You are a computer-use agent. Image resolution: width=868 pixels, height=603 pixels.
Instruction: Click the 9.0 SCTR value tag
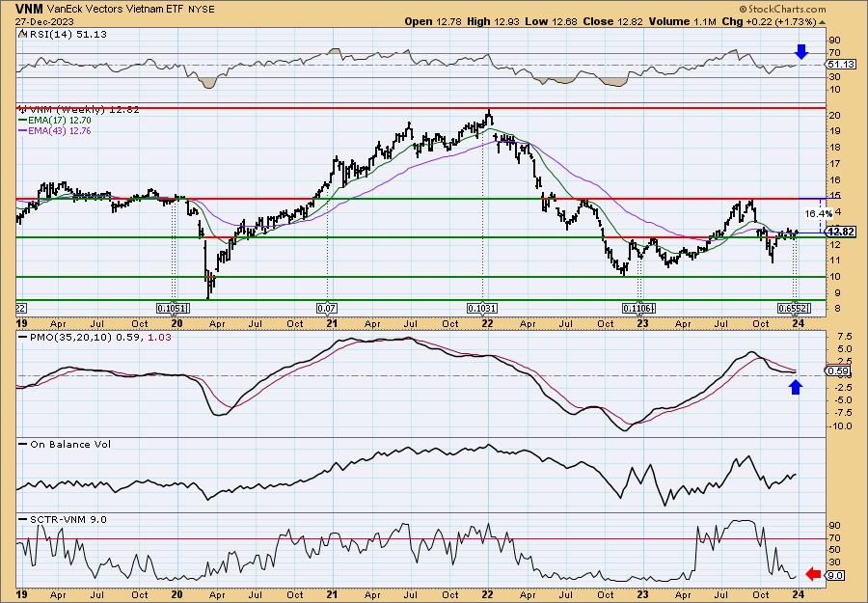(835, 575)
